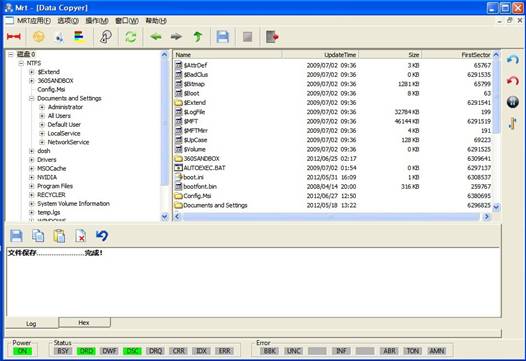Switch to the Hex tab
The height and width of the screenshot is (361, 526).
pos(84,322)
